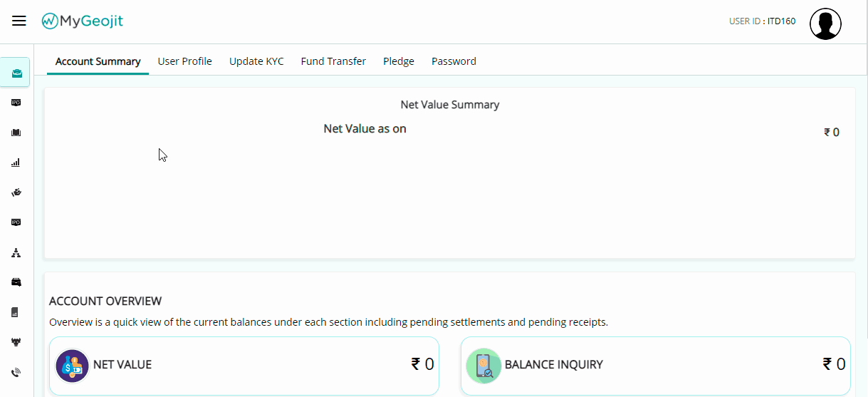
Task: Open the NET VALUE overview card
Action: (244, 366)
